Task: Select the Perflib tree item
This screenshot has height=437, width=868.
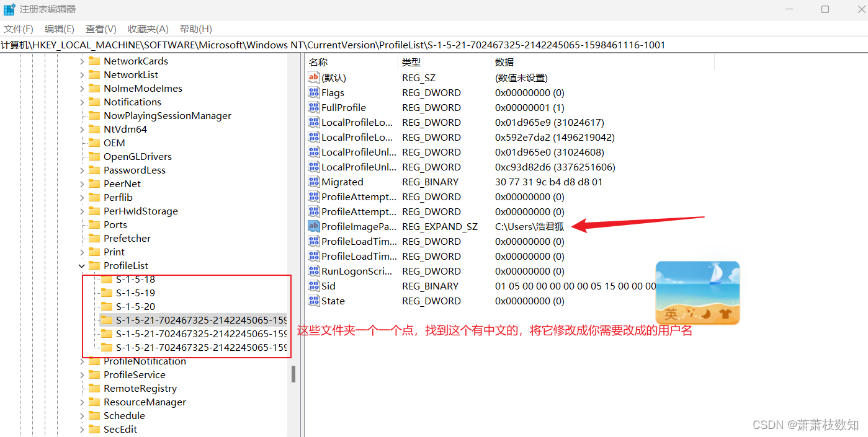Action: tap(118, 197)
